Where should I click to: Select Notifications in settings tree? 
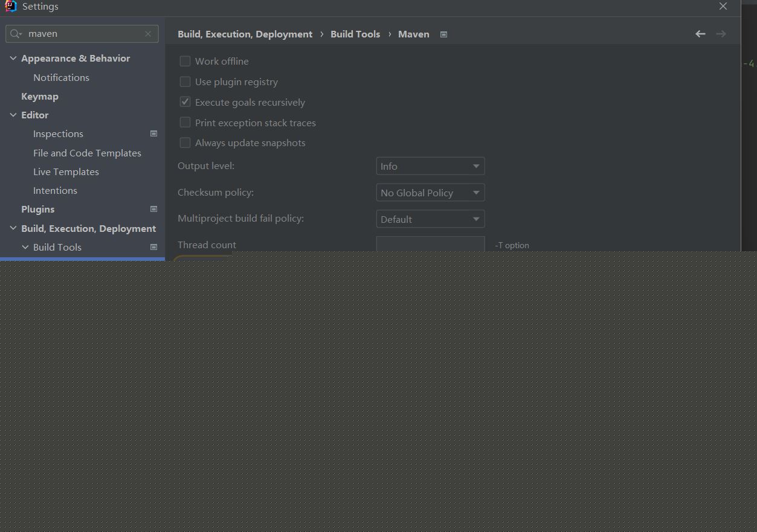click(x=61, y=77)
